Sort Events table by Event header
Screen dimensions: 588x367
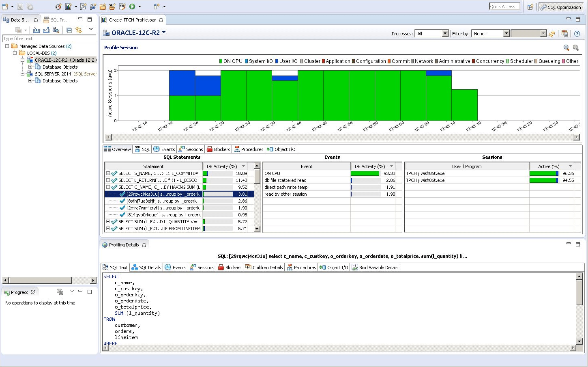(307, 166)
